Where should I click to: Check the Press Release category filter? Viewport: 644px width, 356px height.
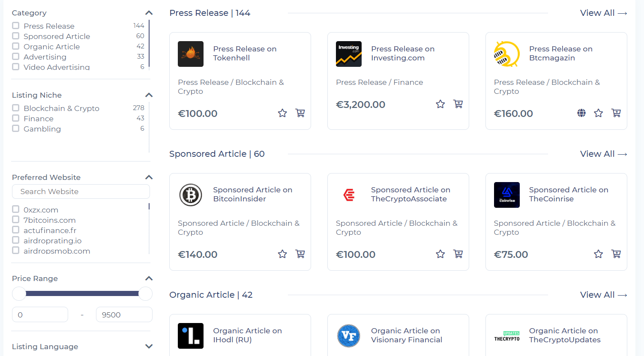pos(16,26)
